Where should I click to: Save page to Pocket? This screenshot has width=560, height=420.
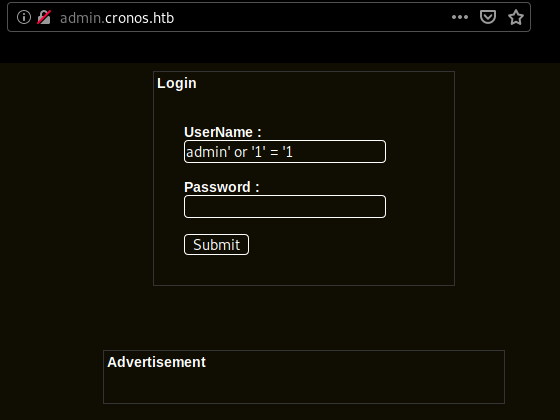(x=488, y=17)
